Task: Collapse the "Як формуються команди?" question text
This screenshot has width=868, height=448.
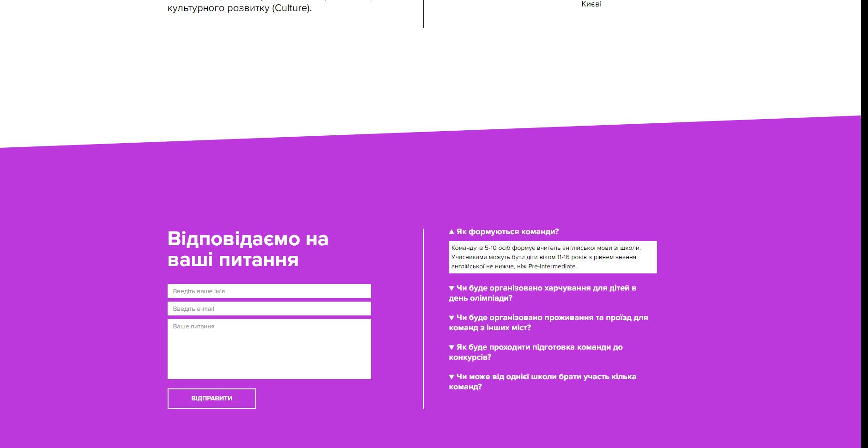Action: coord(507,232)
